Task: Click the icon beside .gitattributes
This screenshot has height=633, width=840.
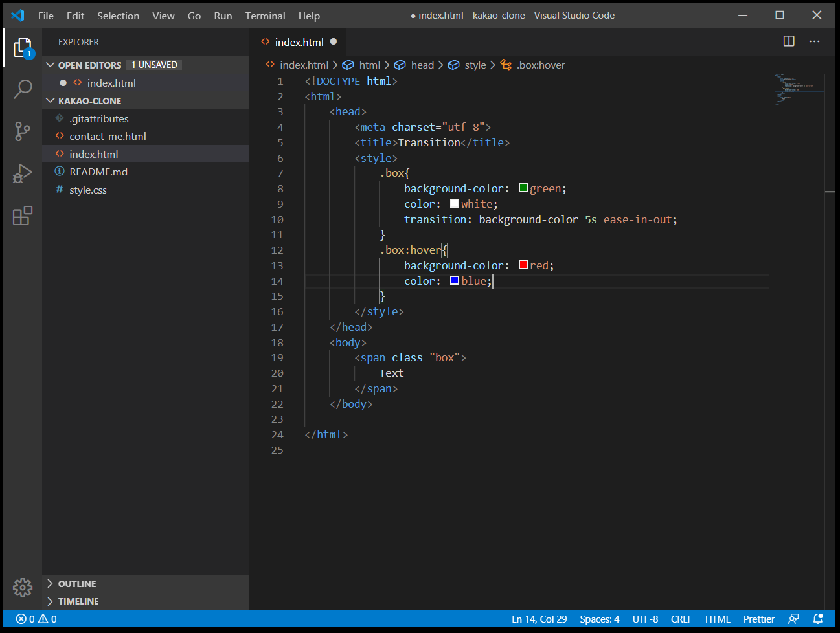Action: [60, 118]
